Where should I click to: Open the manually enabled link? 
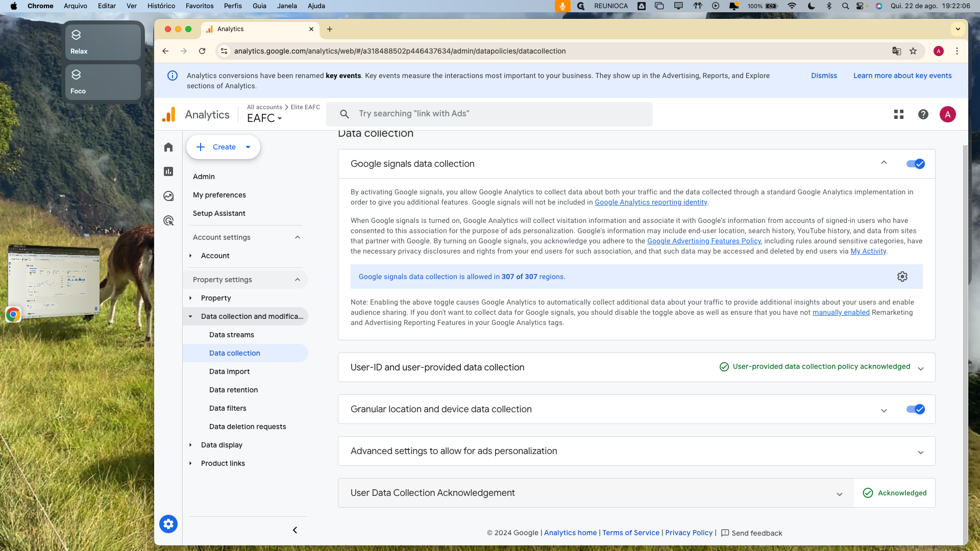tap(841, 312)
